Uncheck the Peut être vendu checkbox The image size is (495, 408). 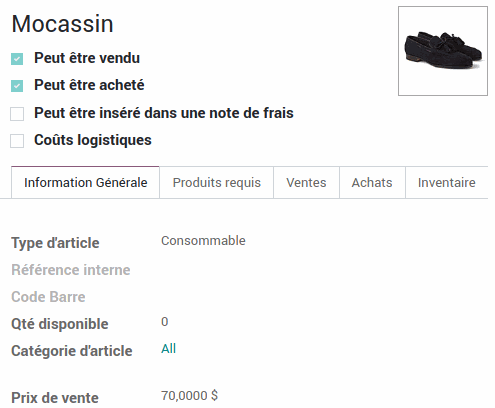17,59
